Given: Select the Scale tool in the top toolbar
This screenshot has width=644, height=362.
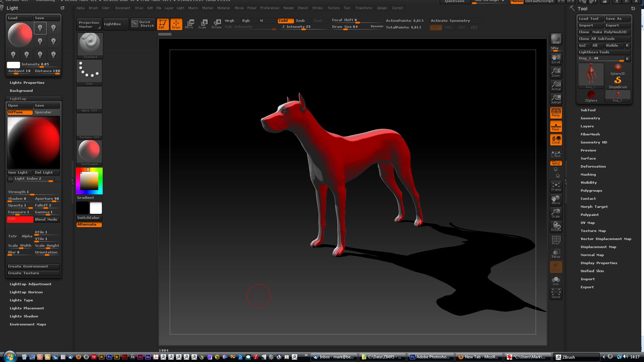Looking at the screenshot, I should [203, 24].
